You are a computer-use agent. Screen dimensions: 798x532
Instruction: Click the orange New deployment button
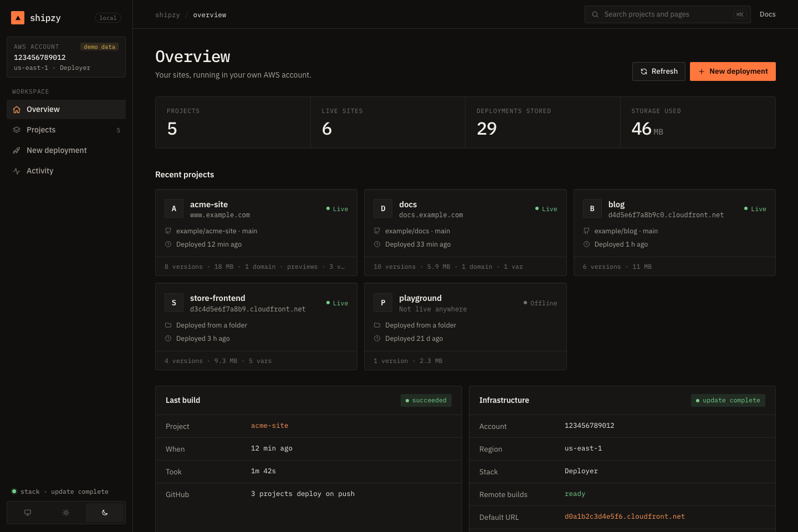[x=733, y=71]
